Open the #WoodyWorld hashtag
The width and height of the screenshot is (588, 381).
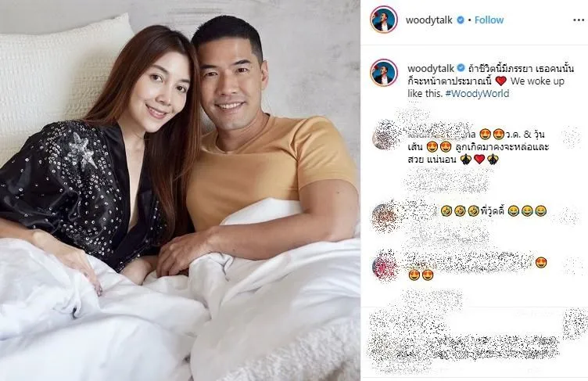click(x=477, y=93)
